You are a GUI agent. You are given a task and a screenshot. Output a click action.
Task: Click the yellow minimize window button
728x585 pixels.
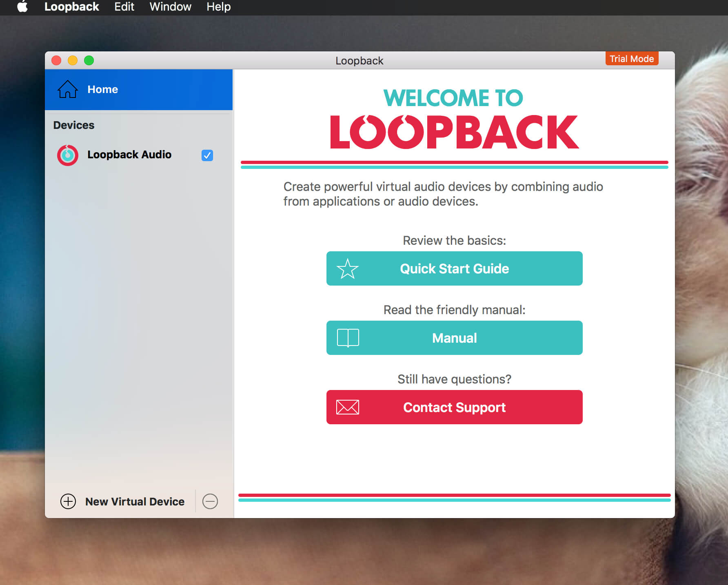click(73, 60)
